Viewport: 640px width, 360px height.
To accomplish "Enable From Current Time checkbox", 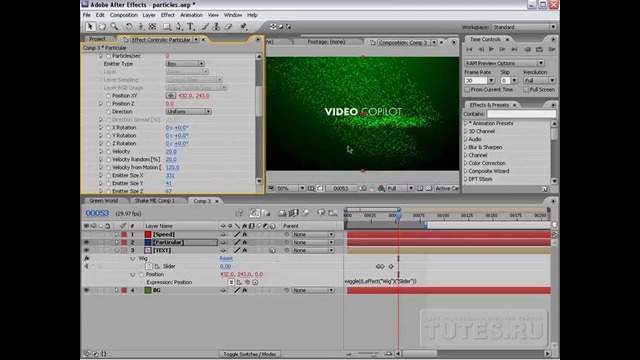I will pos(467,89).
